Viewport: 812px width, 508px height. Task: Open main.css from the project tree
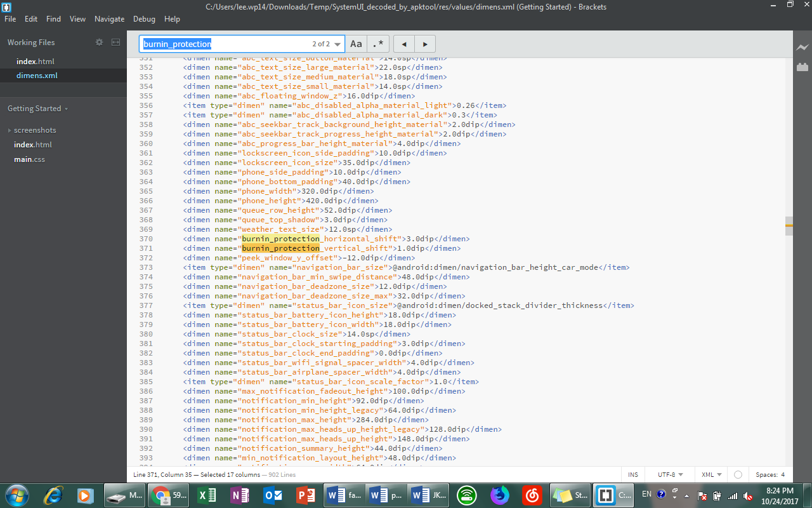pyautogui.click(x=29, y=159)
